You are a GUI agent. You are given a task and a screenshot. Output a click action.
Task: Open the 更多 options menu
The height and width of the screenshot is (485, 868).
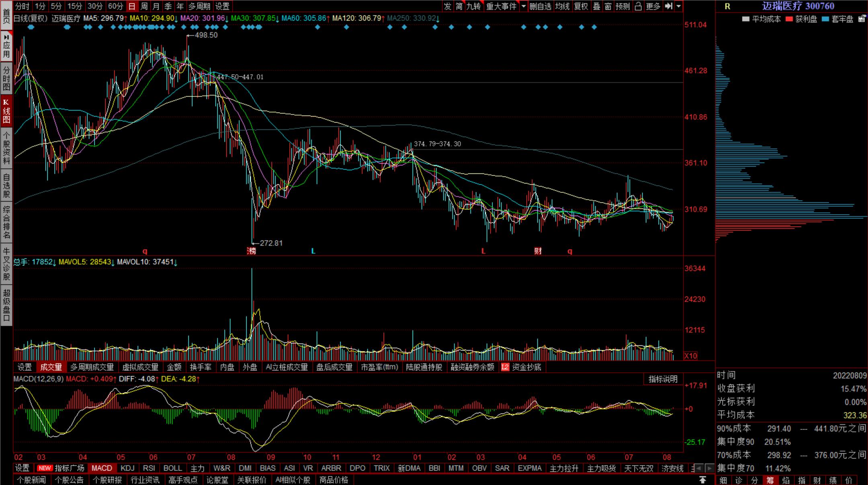[x=653, y=6]
